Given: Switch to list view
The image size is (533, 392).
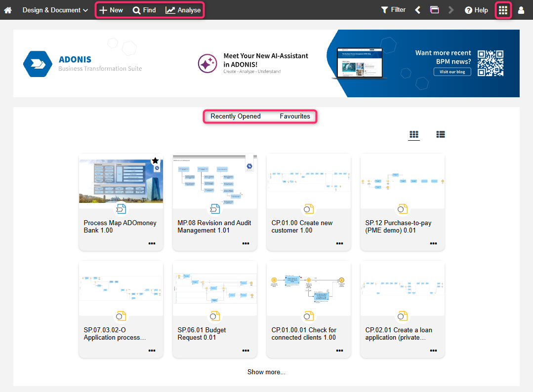Looking at the screenshot, I should click(x=440, y=134).
